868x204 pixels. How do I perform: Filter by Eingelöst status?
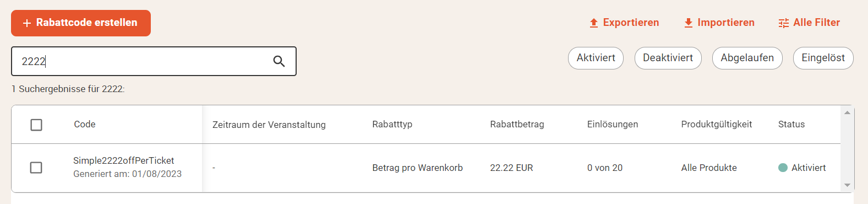click(x=823, y=58)
